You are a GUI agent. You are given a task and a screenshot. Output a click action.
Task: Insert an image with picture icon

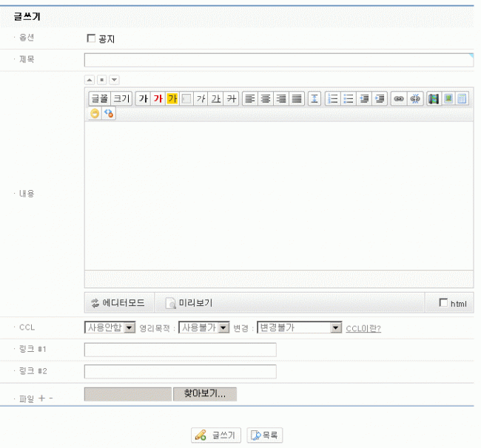tap(448, 98)
